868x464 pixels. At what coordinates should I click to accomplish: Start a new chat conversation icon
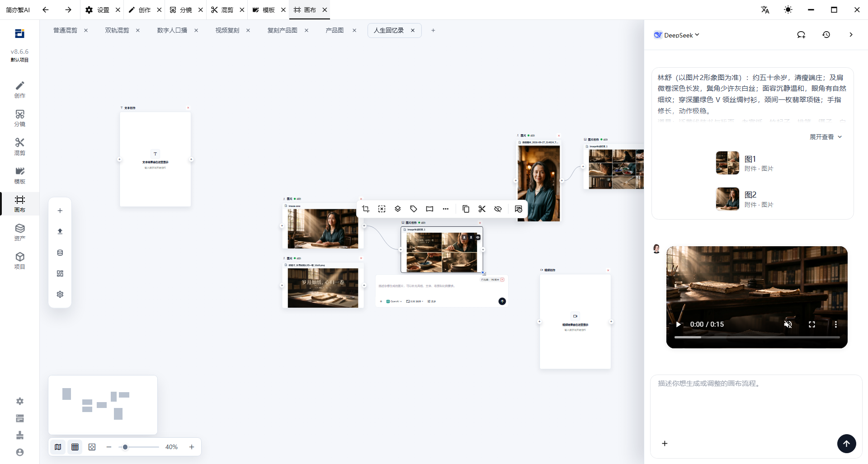pyautogui.click(x=801, y=35)
